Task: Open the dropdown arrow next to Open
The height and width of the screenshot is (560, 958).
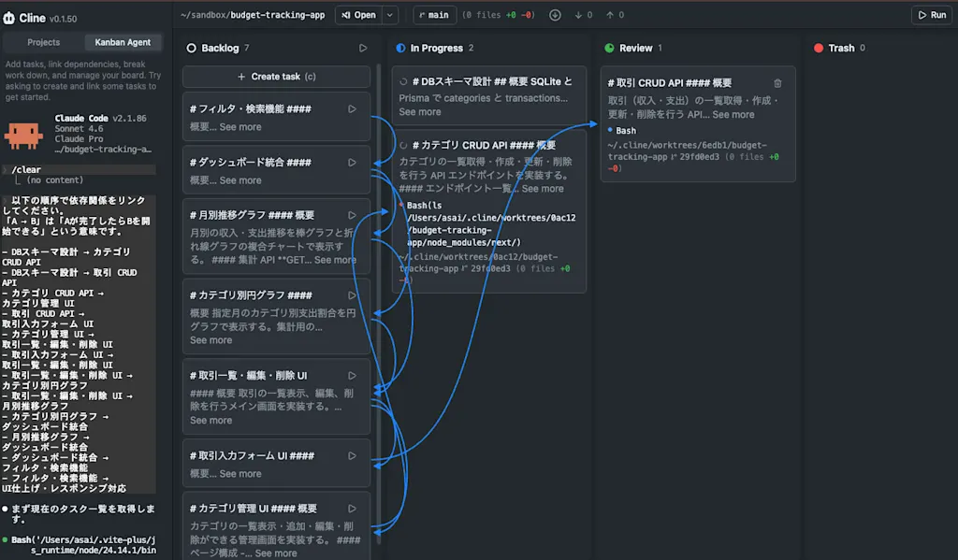Action: (x=390, y=15)
